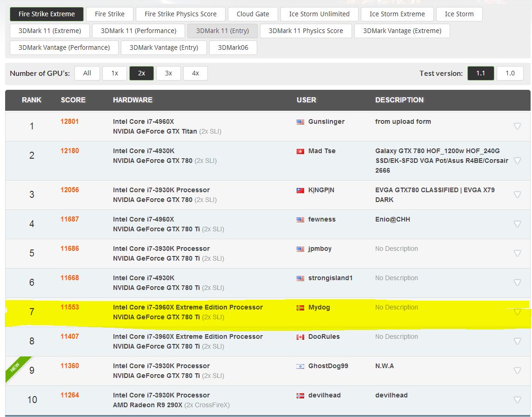Open the 3DMark 11 Physics Score tab
The height and width of the screenshot is (417, 532).
(306, 31)
